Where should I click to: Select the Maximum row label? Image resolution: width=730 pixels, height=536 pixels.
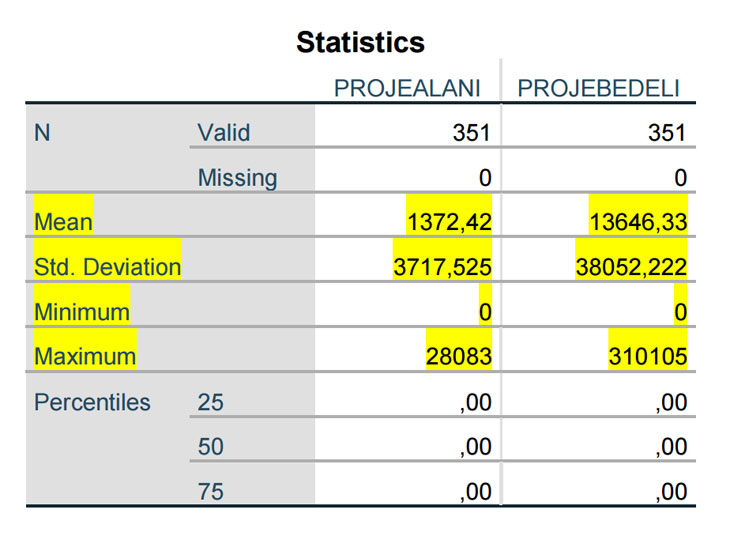coord(85,357)
